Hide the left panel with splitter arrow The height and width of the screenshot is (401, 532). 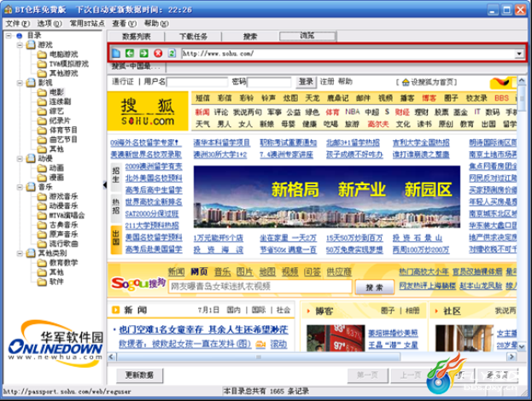(105, 185)
